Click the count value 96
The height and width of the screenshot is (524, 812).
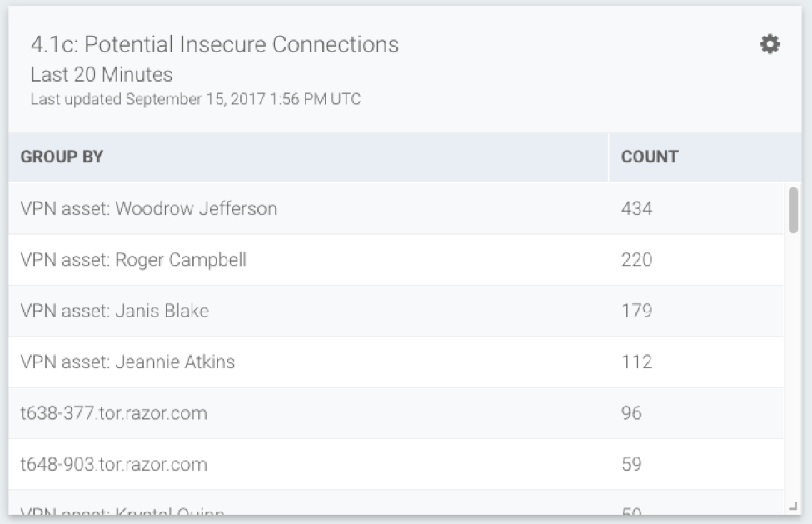[631, 413]
